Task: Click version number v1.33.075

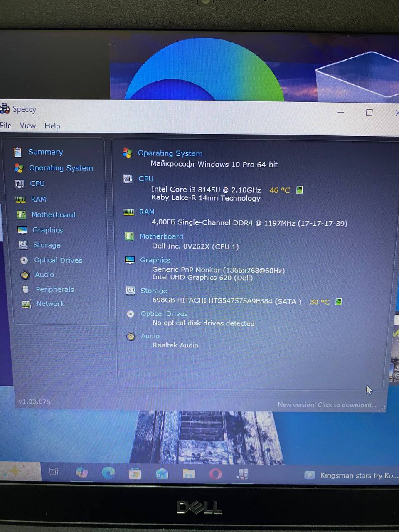Action: [34, 402]
